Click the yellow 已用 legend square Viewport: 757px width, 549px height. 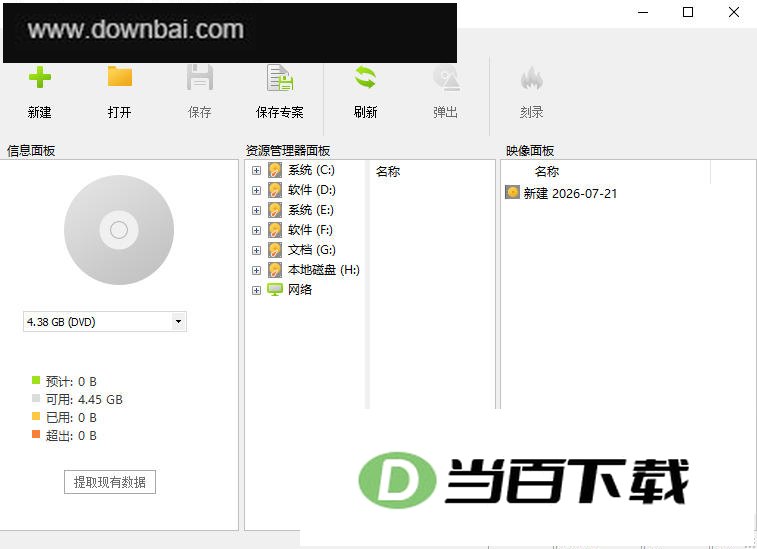tap(36, 416)
